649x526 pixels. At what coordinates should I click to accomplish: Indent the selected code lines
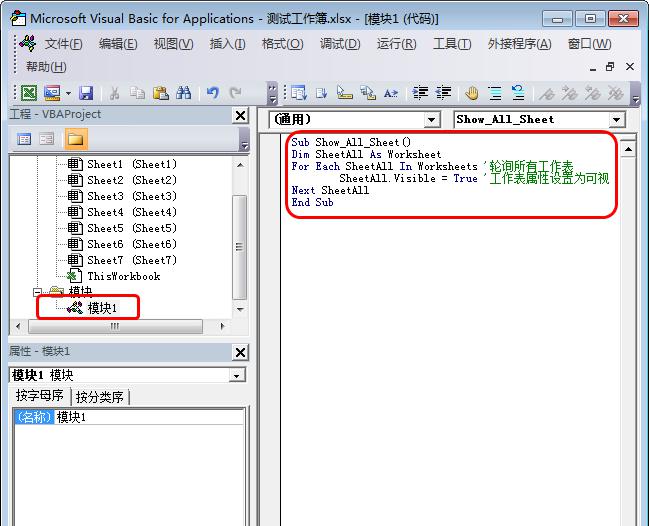tap(421, 93)
